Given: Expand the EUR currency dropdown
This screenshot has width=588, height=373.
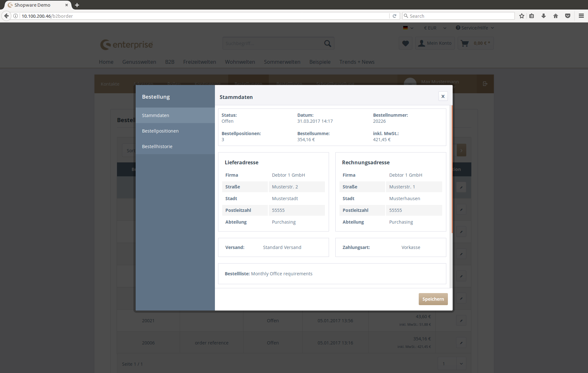Looking at the screenshot, I should [435, 28].
